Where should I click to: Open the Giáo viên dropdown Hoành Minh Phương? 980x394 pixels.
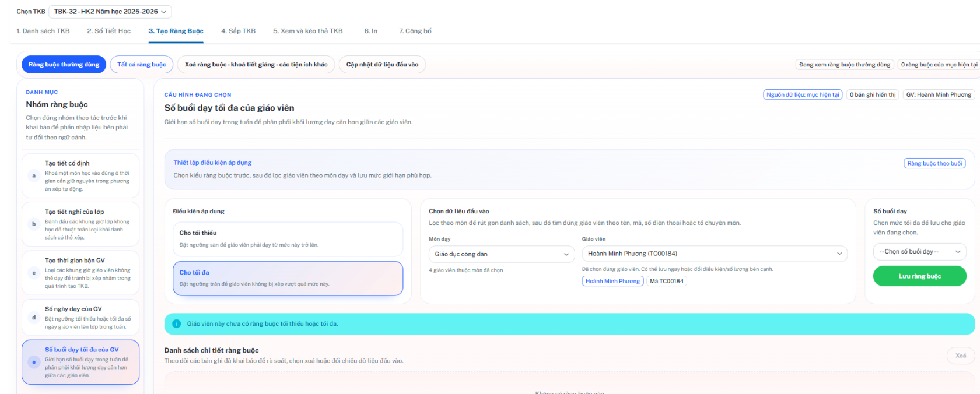pyautogui.click(x=715, y=254)
